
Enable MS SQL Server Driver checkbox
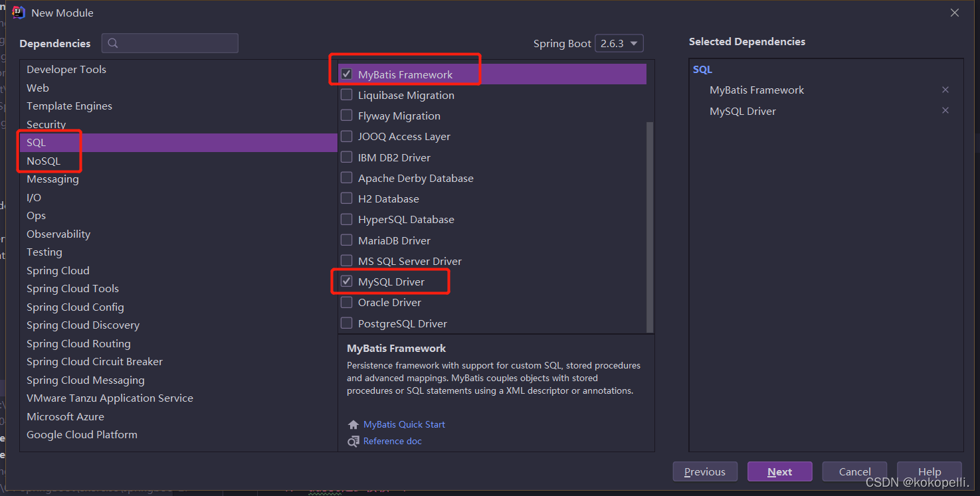coord(346,261)
